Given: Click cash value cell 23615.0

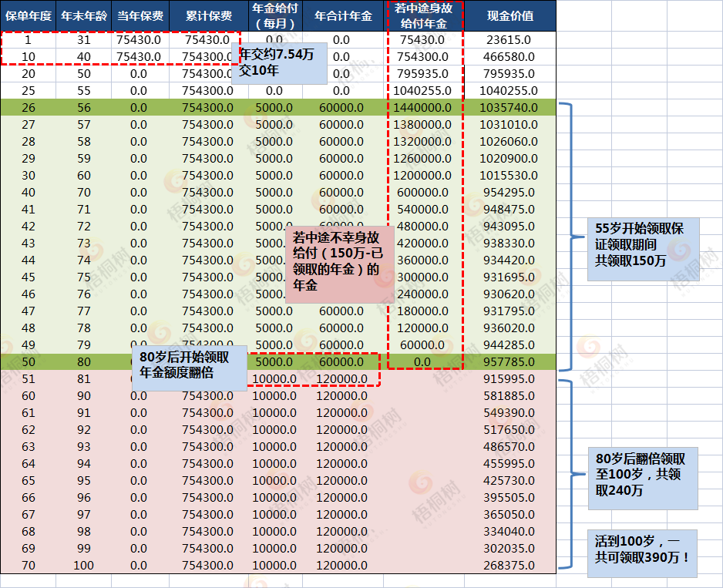Looking at the screenshot, I should click(x=509, y=39).
